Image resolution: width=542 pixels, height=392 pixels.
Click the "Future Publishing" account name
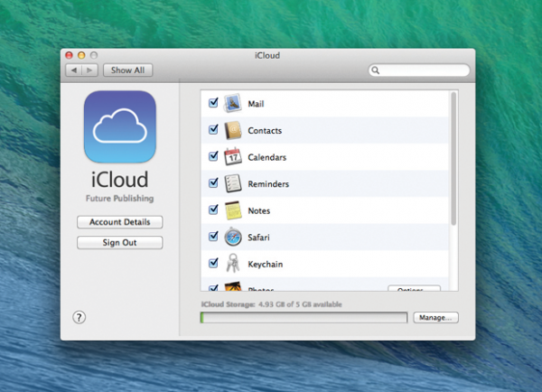tap(119, 198)
